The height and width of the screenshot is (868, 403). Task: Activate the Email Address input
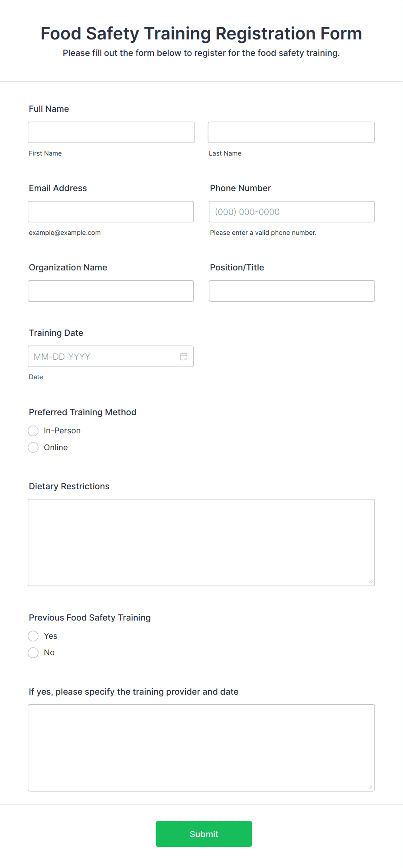[x=111, y=211]
